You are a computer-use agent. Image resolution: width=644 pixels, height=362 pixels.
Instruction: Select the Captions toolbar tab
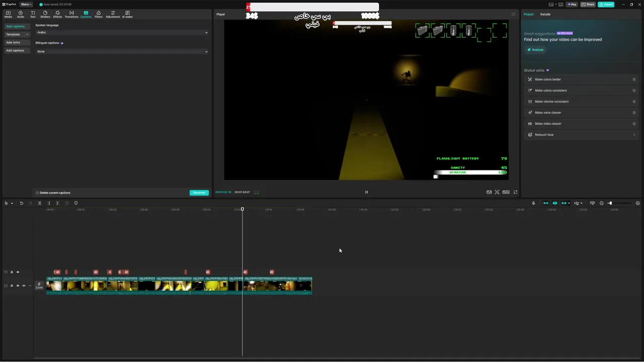click(x=86, y=14)
